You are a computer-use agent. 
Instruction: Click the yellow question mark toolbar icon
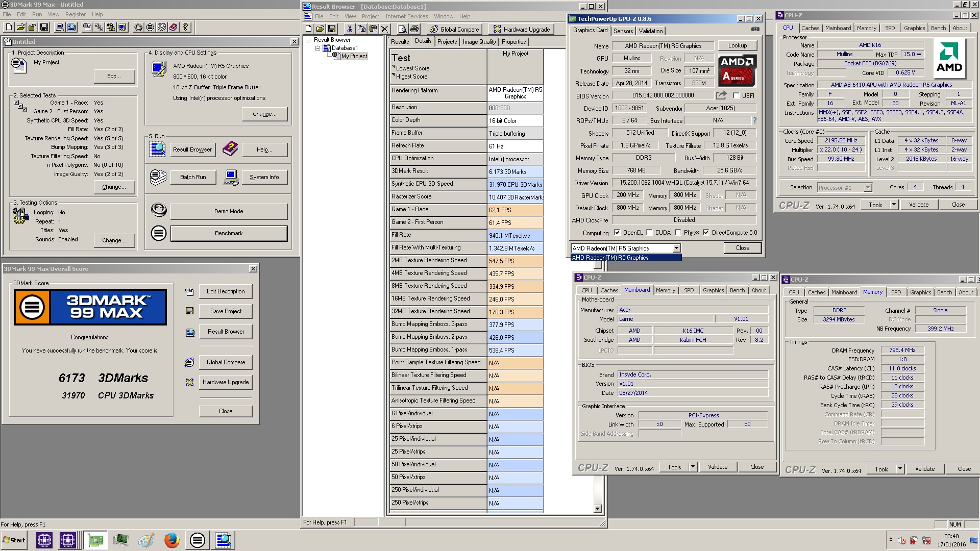[x=185, y=27]
